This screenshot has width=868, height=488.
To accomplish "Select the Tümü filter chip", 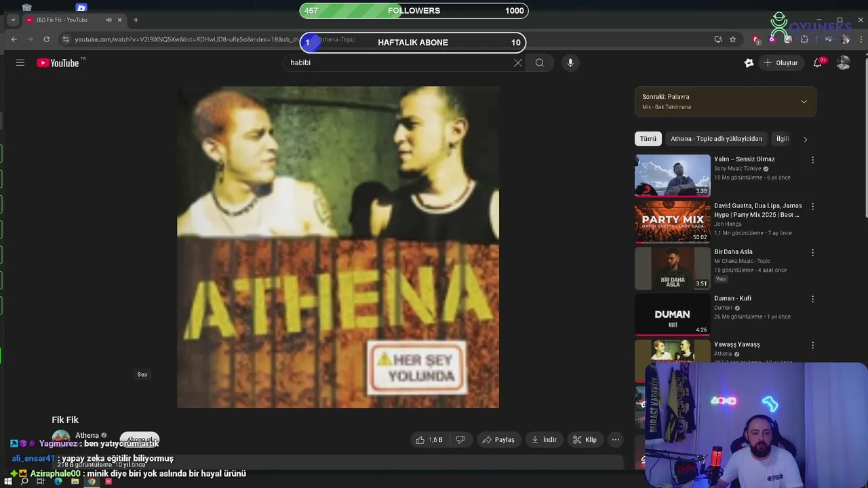I will [648, 139].
